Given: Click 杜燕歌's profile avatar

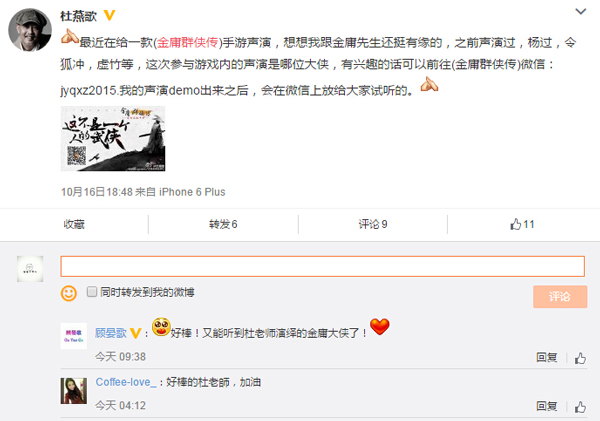Looking at the screenshot, I should click(30, 30).
